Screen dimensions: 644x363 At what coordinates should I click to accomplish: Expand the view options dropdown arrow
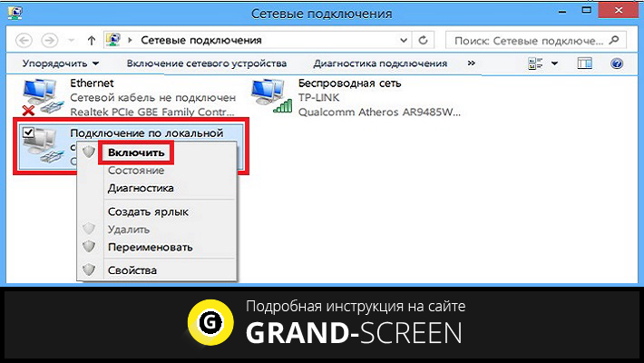coord(555,64)
